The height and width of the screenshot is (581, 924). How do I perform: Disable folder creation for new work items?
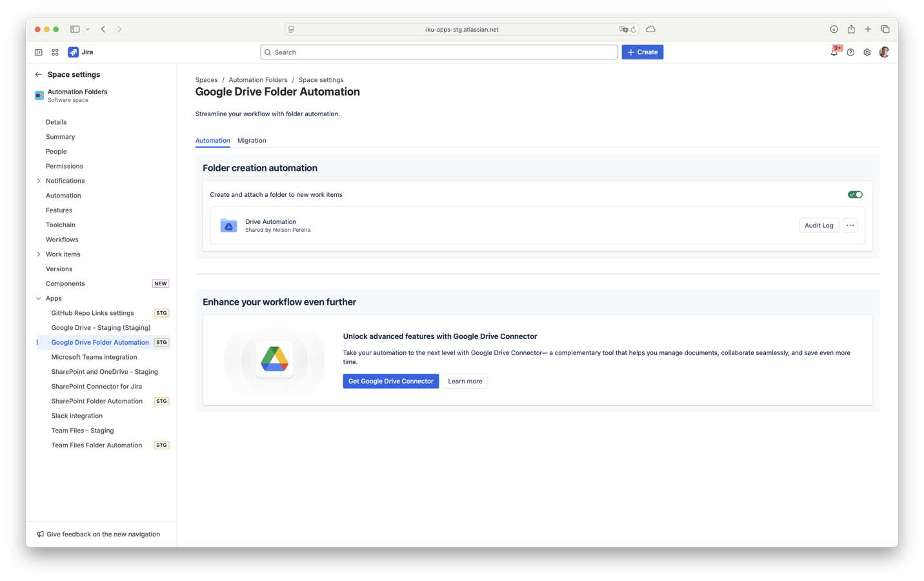855,194
